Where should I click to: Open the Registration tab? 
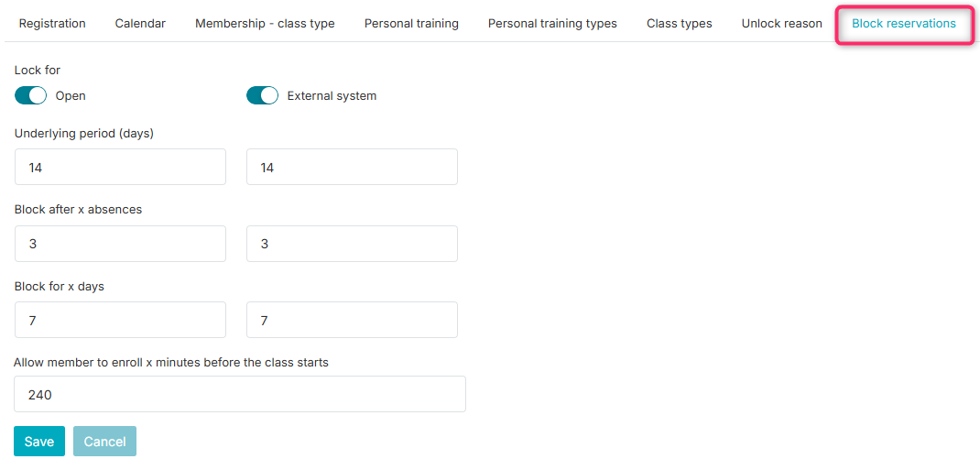coord(52,24)
